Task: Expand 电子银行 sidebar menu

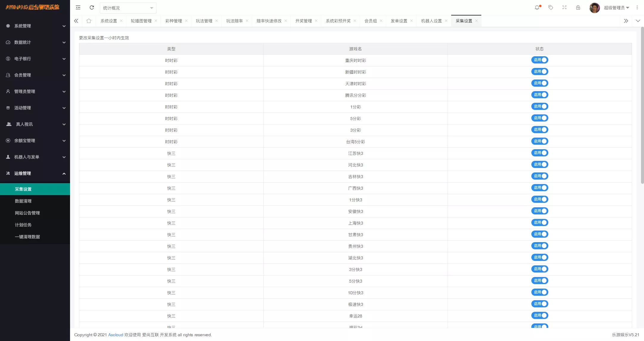Action: pyautogui.click(x=35, y=59)
